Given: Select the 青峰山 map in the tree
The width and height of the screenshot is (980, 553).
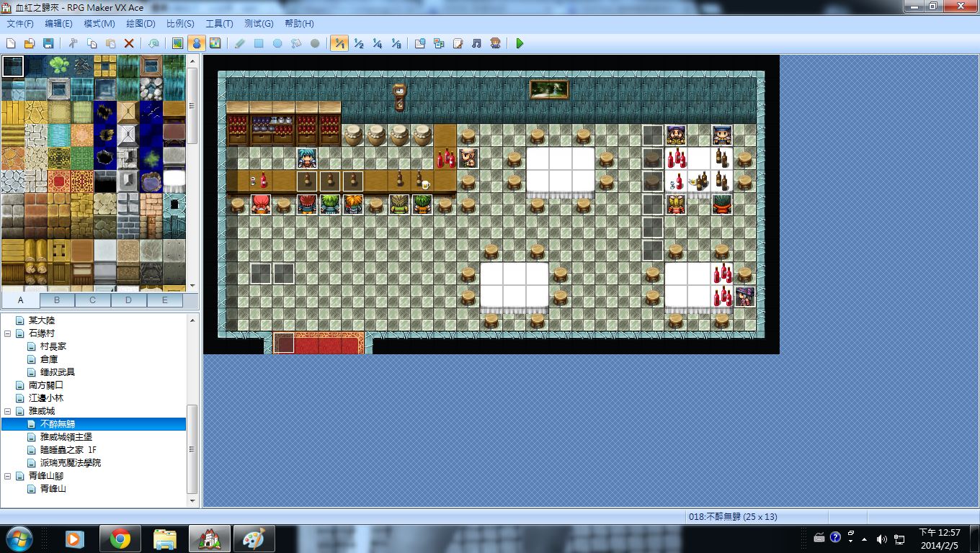Looking at the screenshot, I should tap(53, 489).
